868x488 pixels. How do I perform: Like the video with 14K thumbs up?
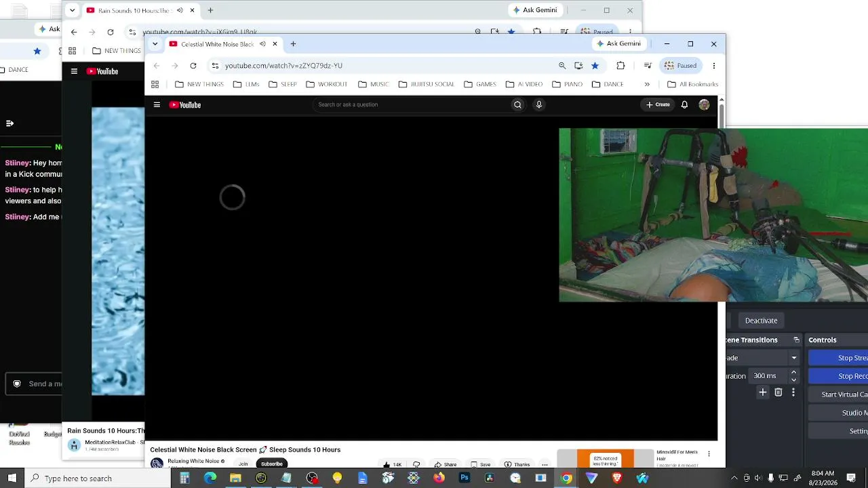click(392, 465)
